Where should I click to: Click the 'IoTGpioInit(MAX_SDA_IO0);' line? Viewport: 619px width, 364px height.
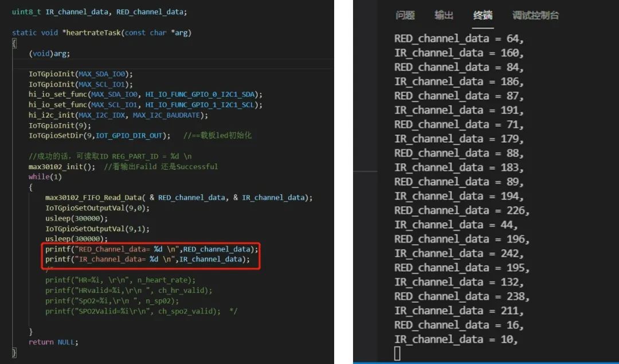(81, 74)
